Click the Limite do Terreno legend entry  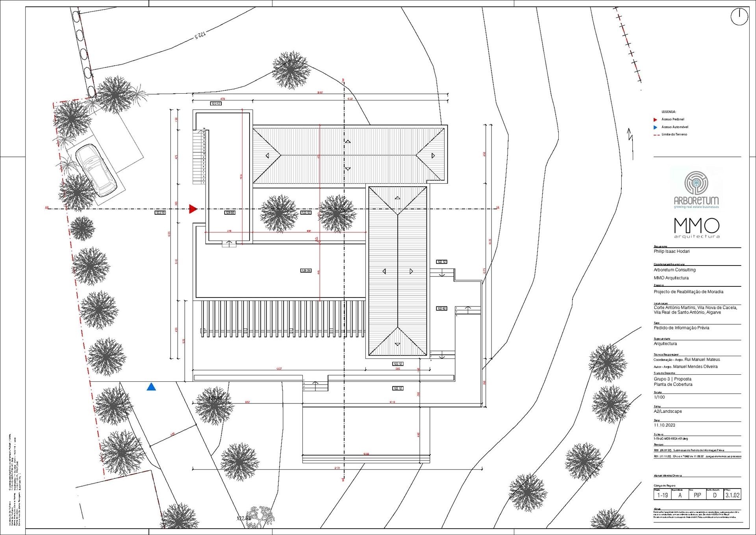coord(674,135)
